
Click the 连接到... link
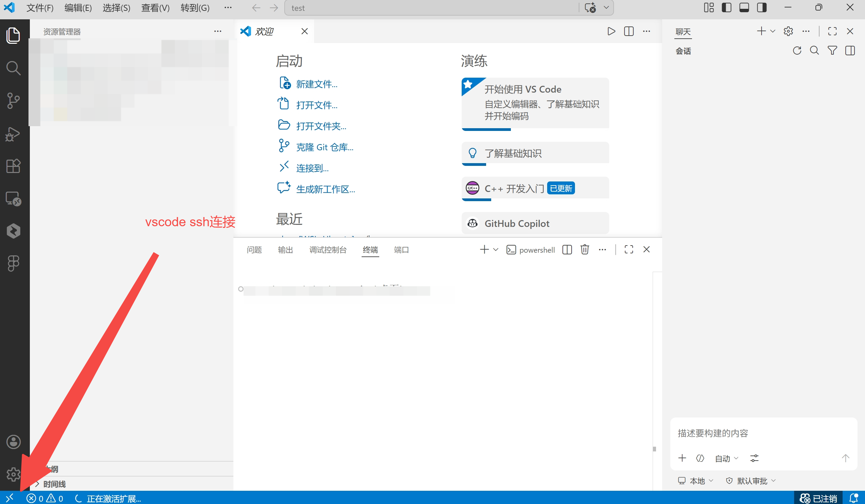pyautogui.click(x=312, y=168)
